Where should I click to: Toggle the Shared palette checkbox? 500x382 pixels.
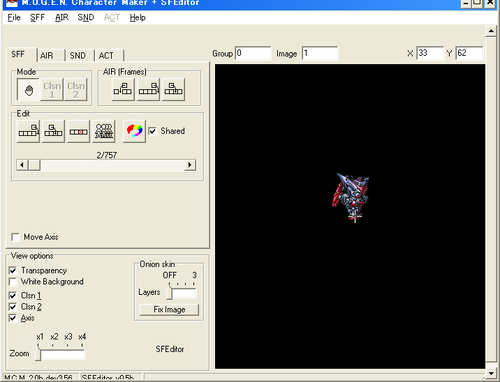(x=152, y=131)
